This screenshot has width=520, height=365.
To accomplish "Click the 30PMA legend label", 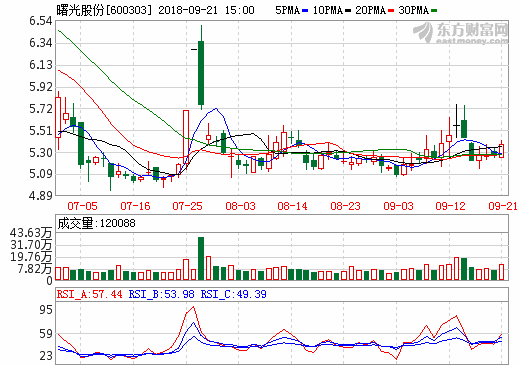I will click(x=414, y=10).
